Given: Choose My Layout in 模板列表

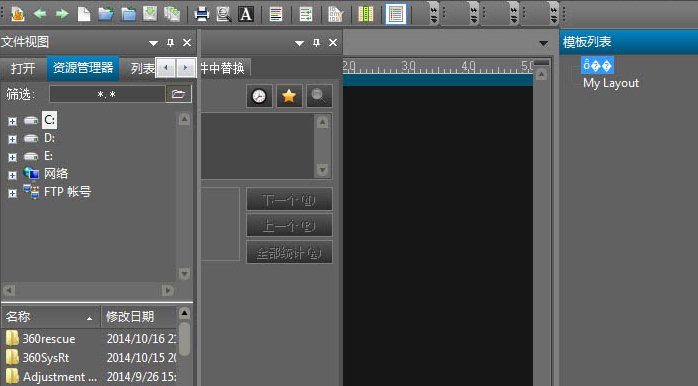Looking at the screenshot, I should (x=611, y=83).
